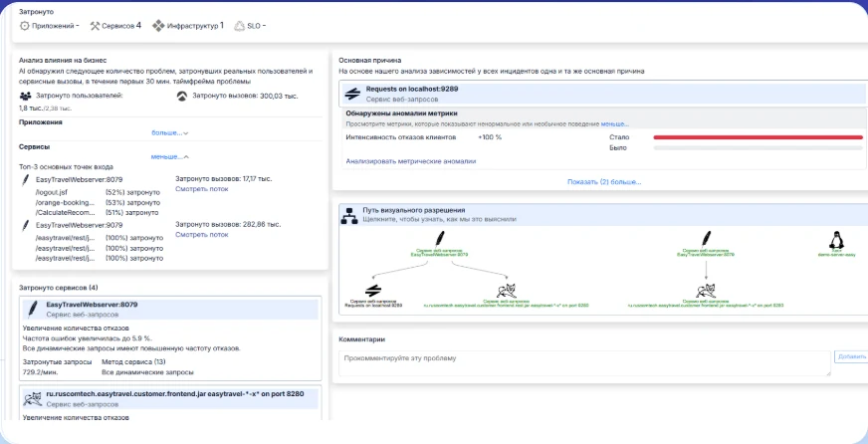The height and width of the screenshot is (444, 868).
Task: Open the Путь визуального разрешения header
Action: click(603, 215)
